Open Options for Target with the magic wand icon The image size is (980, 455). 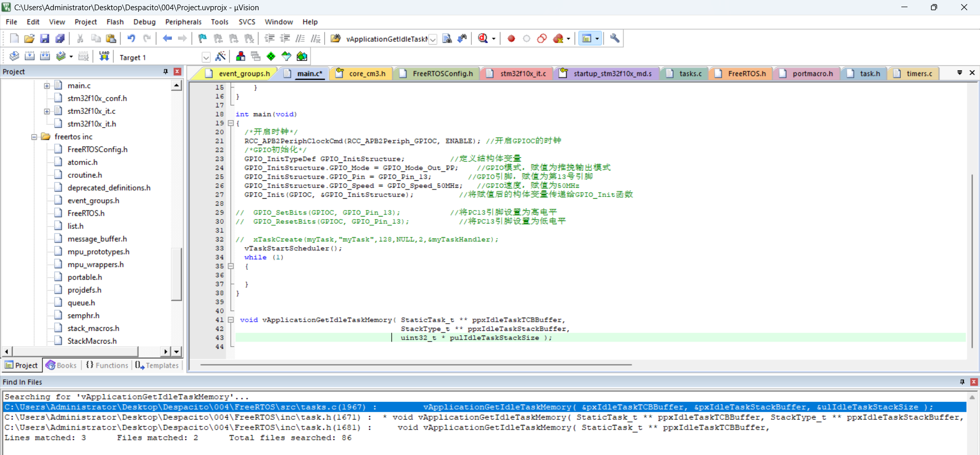(x=221, y=56)
